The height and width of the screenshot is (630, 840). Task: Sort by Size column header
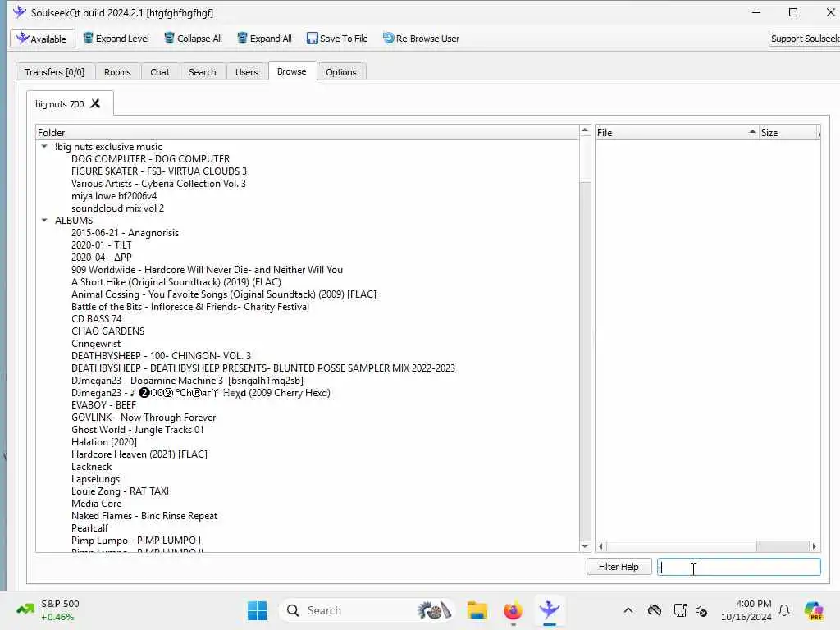(x=789, y=132)
